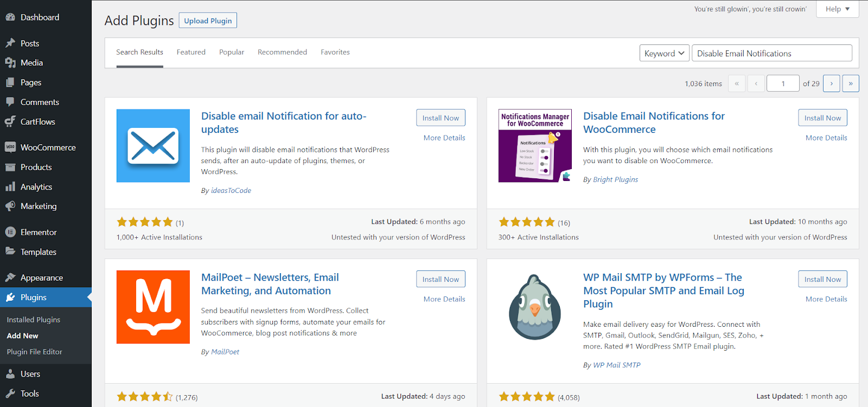Click the Products box icon
868x407 pixels.
point(10,167)
